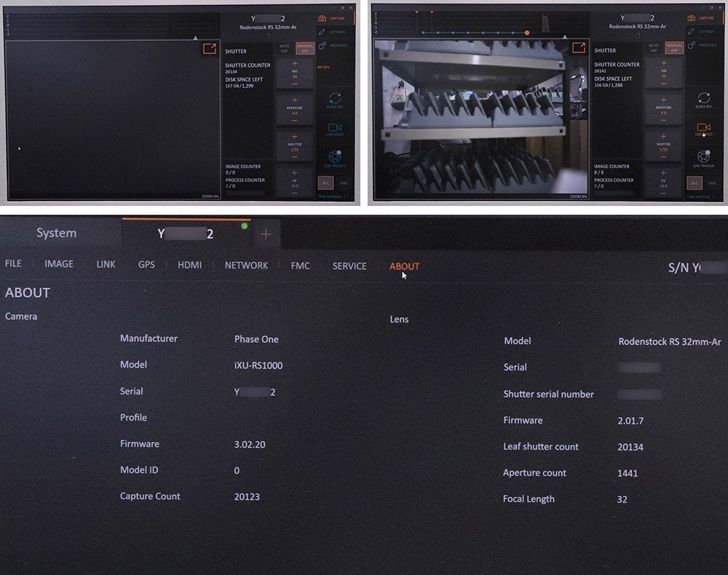Click lock icon under lens name, top-left window
The image size is (728, 575).
pos(268,36)
